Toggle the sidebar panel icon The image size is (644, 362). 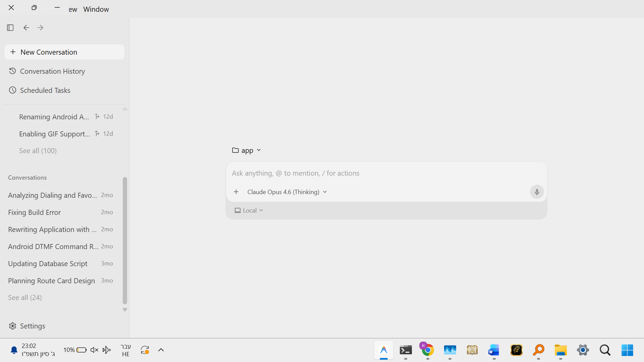click(x=10, y=27)
